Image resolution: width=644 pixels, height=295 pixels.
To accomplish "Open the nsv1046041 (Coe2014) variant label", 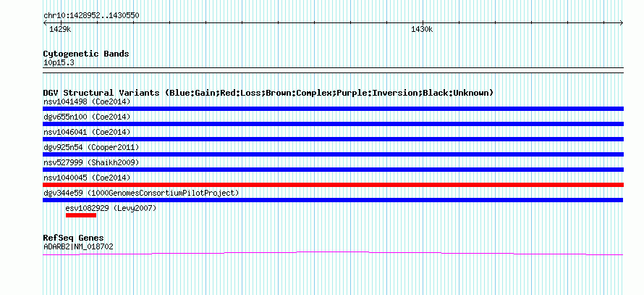I will (x=87, y=132).
